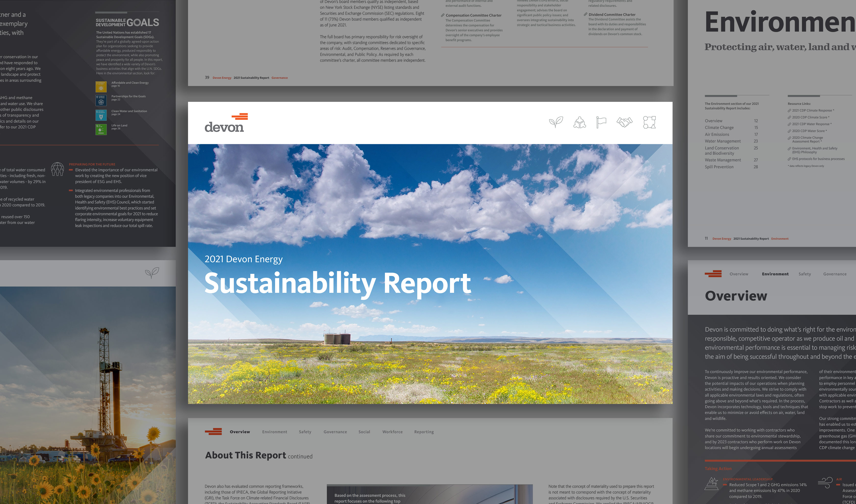Select the Governance tab on the About This Report page

(335, 432)
